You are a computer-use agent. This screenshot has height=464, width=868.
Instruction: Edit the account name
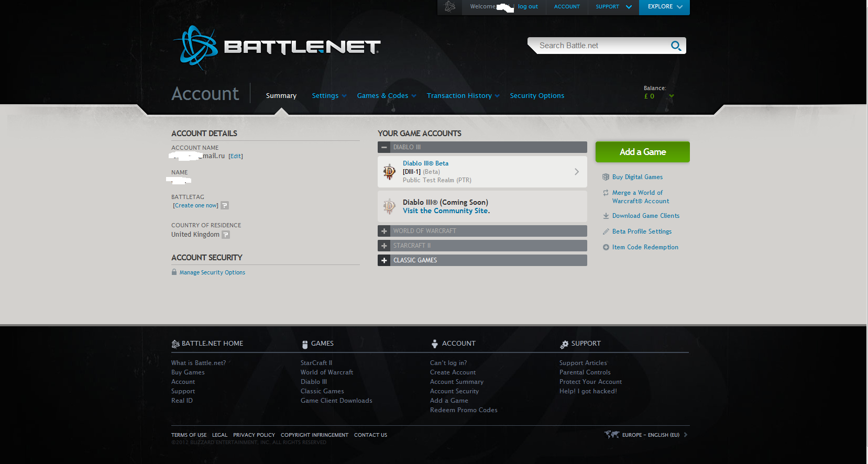tap(236, 156)
